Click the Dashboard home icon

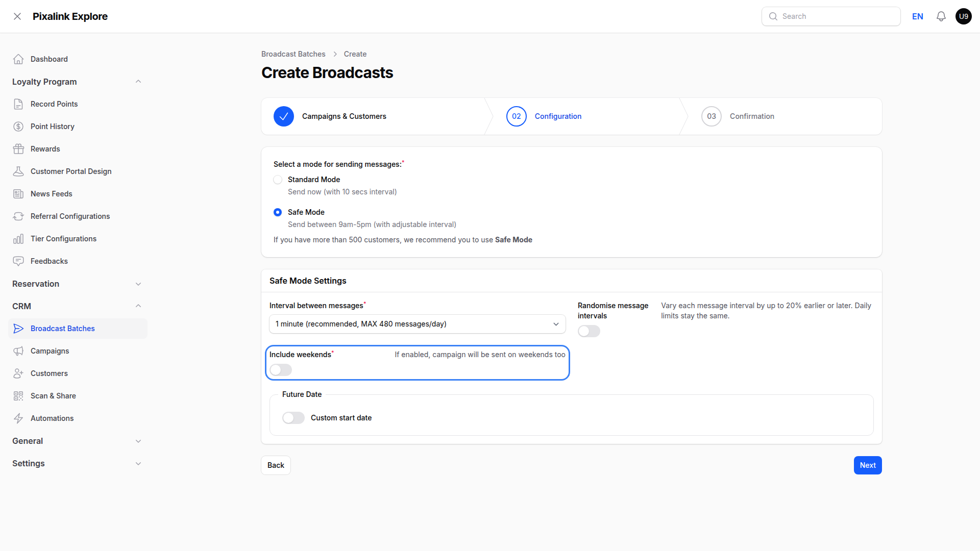coord(18,59)
